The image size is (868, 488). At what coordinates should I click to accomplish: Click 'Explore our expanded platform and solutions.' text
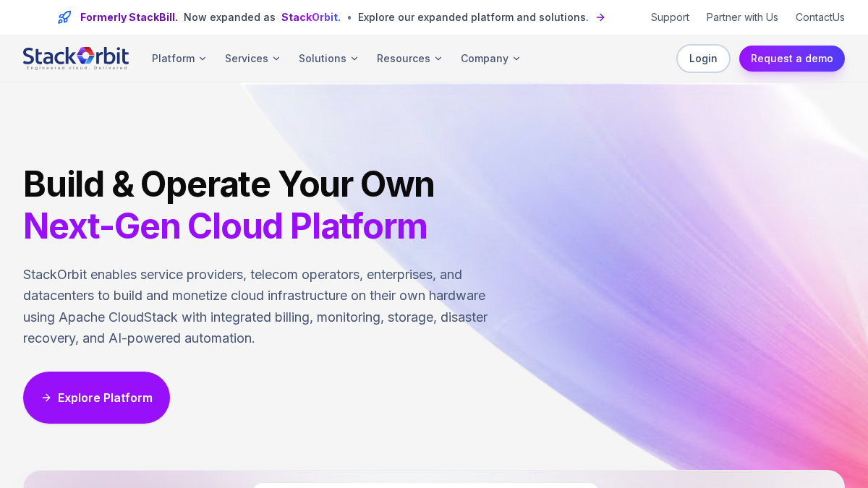473,17
